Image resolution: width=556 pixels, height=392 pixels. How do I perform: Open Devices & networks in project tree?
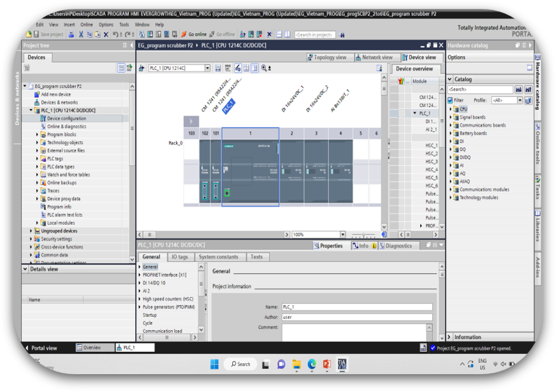click(x=59, y=103)
